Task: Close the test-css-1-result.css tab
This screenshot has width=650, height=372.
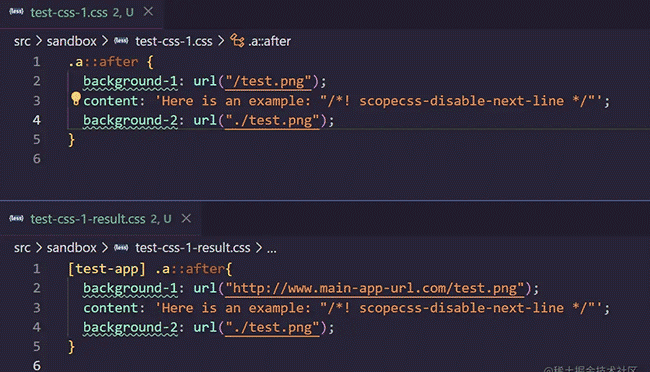Action: coord(186,218)
